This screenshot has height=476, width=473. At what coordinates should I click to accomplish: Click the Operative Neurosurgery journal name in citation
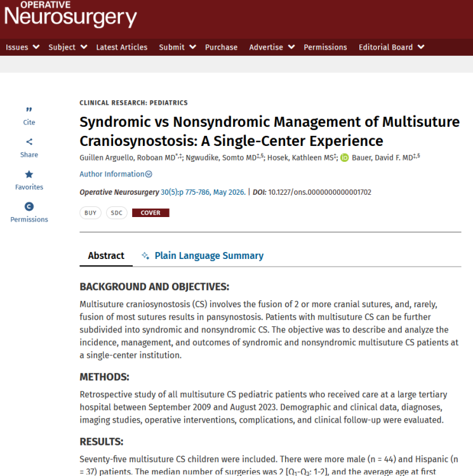click(x=119, y=192)
